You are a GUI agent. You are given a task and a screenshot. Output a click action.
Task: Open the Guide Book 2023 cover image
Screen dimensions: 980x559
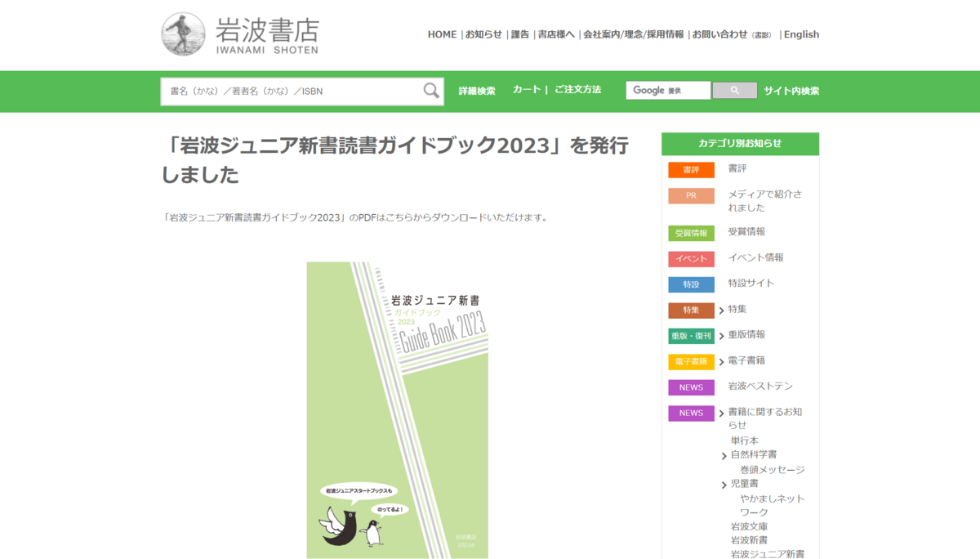point(398,410)
